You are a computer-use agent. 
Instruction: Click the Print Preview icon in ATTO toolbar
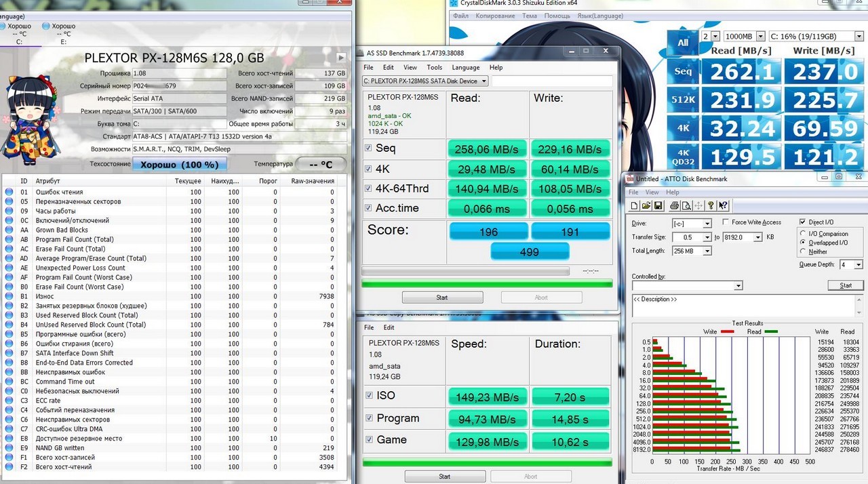pos(686,205)
